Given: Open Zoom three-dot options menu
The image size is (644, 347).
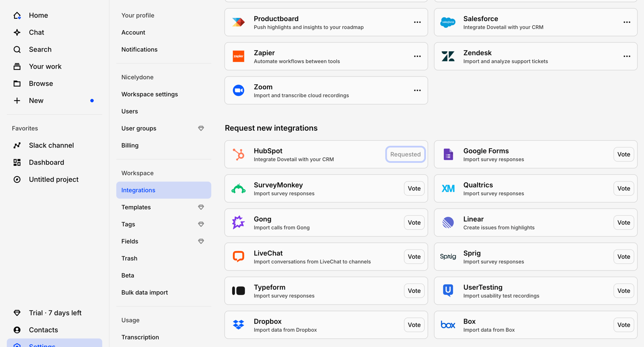Looking at the screenshot, I should click(417, 90).
